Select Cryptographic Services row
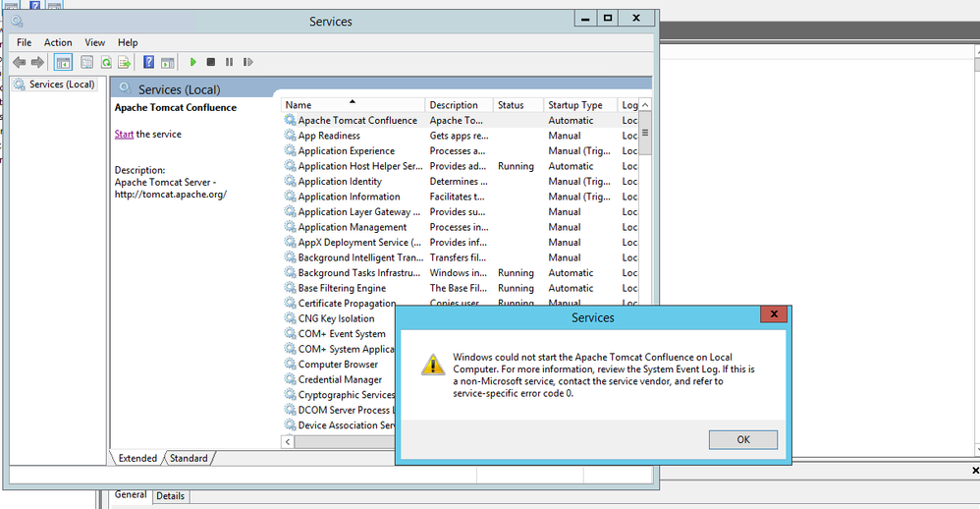 tap(339, 395)
